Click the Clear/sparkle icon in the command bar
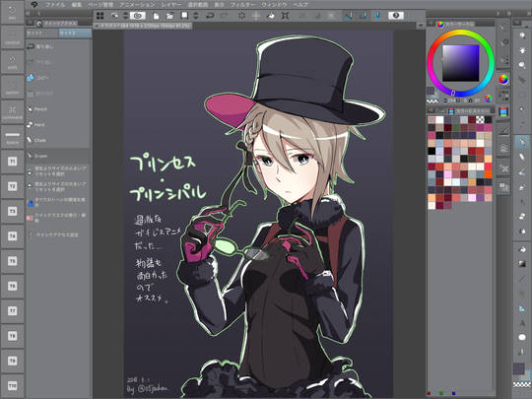The width and height of the screenshot is (532, 399). pyautogui.click(x=241, y=16)
